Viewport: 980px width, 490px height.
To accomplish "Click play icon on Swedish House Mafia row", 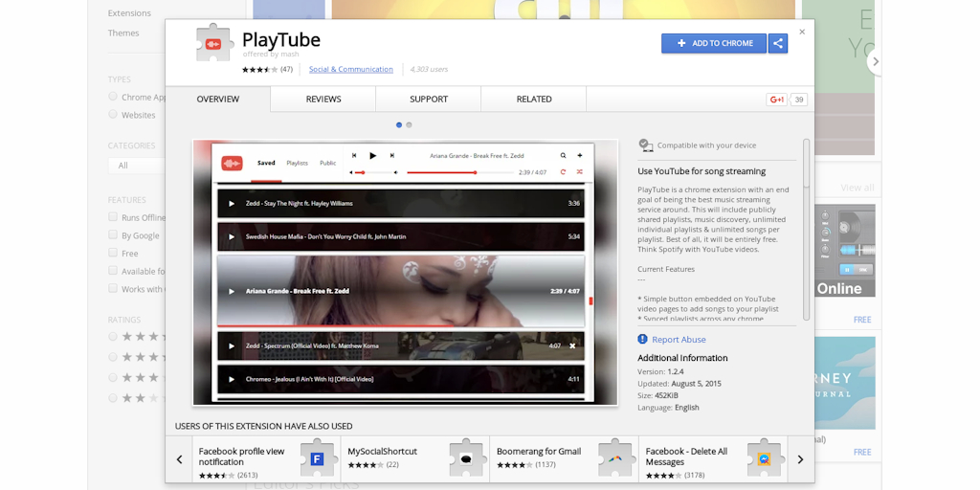I will [x=232, y=237].
